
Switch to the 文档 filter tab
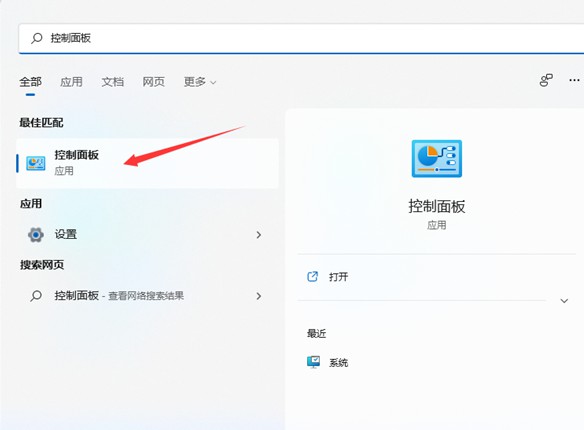click(x=112, y=82)
